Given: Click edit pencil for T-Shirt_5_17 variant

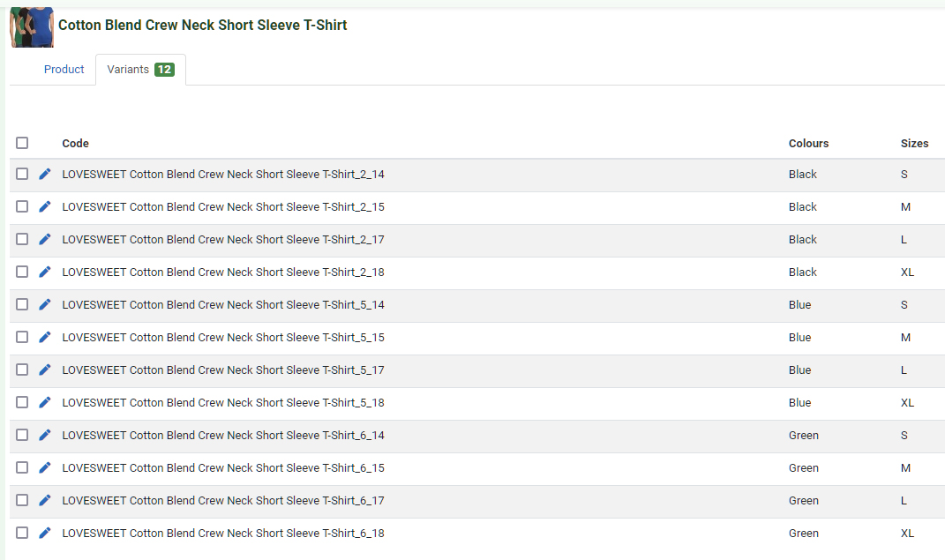Looking at the screenshot, I should click(x=45, y=370).
